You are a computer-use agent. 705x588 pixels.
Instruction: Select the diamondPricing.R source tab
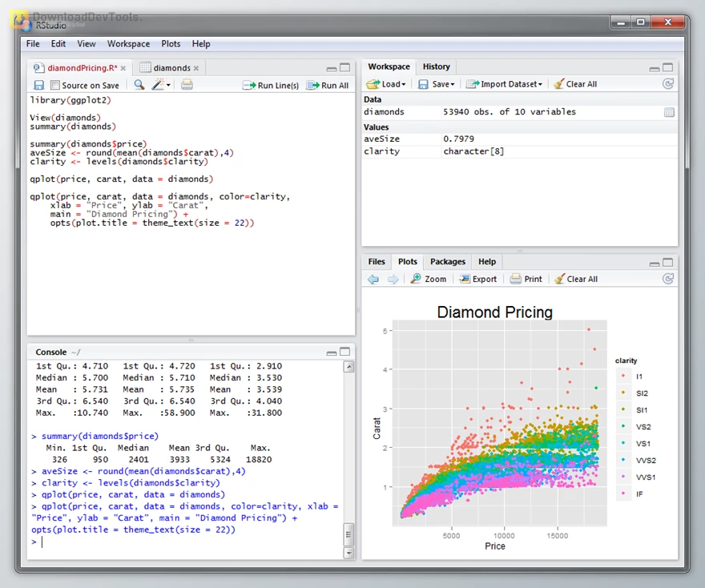click(x=82, y=68)
